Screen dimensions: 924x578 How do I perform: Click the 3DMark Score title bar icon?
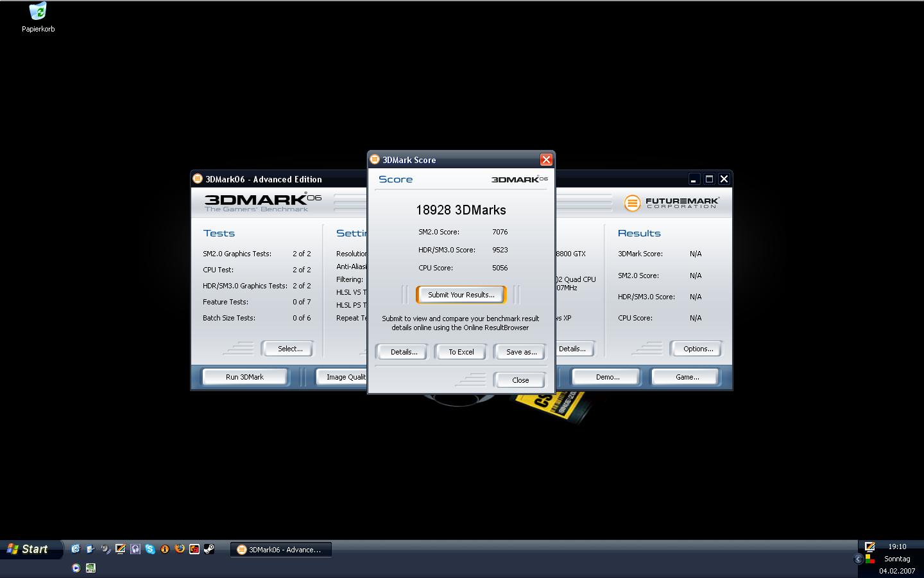click(375, 159)
